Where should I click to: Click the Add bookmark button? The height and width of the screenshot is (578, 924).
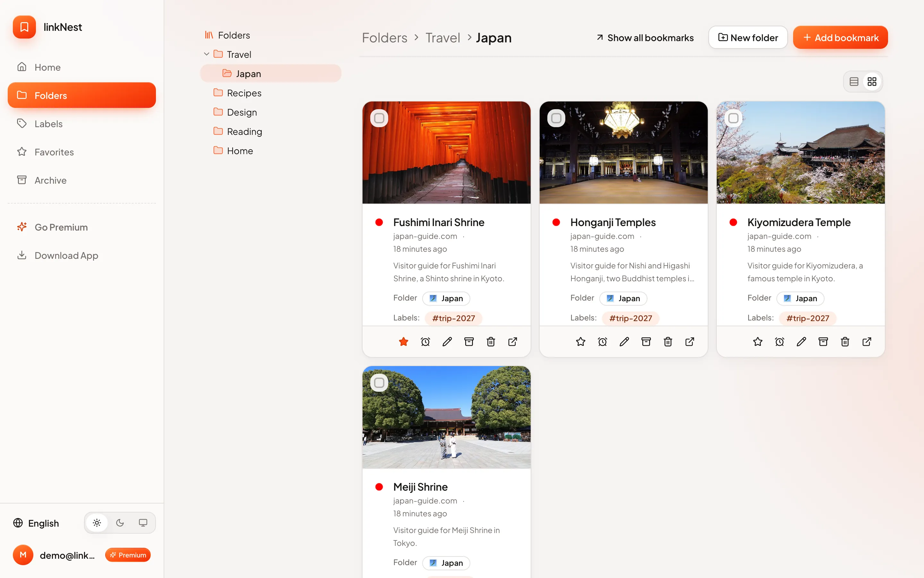tap(840, 38)
